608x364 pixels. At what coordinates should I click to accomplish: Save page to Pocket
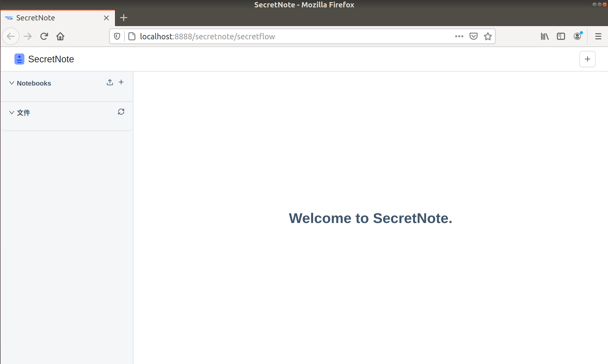tap(473, 36)
